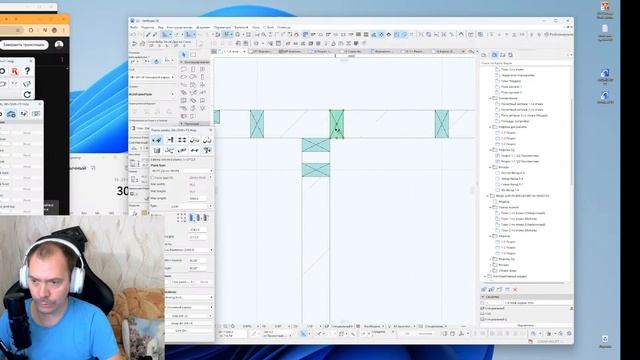The height and width of the screenshot is (360, 640).
Task: Click the Pick Up Parameters eyedropper icon
Action: click(148, 35)
